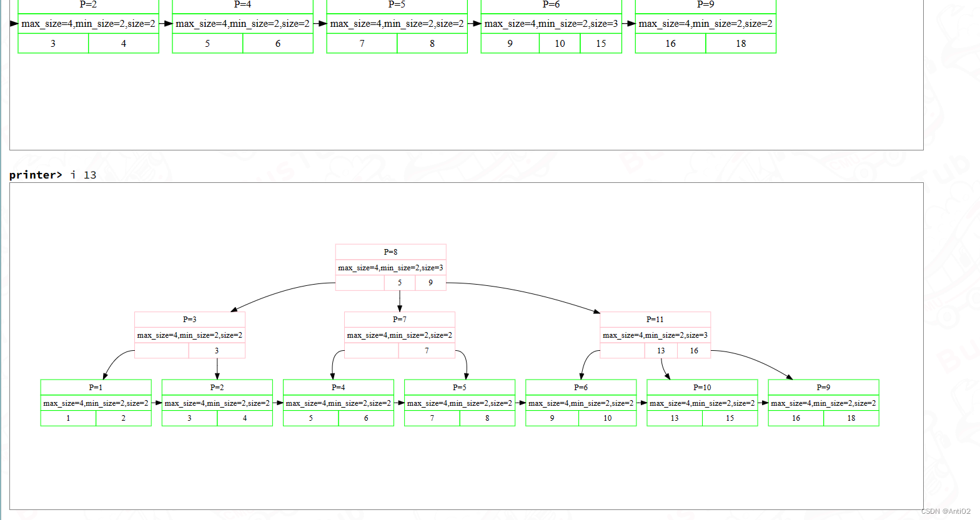The height and width of the screenshot is (520, 980).
Task: Click the size info row of node P=8
Action: 390,268
